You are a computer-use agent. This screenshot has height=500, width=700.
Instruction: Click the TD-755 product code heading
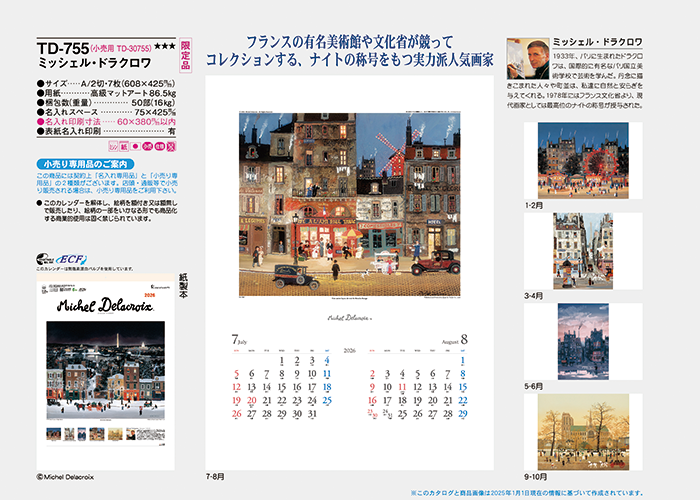[x=61, y=47]
